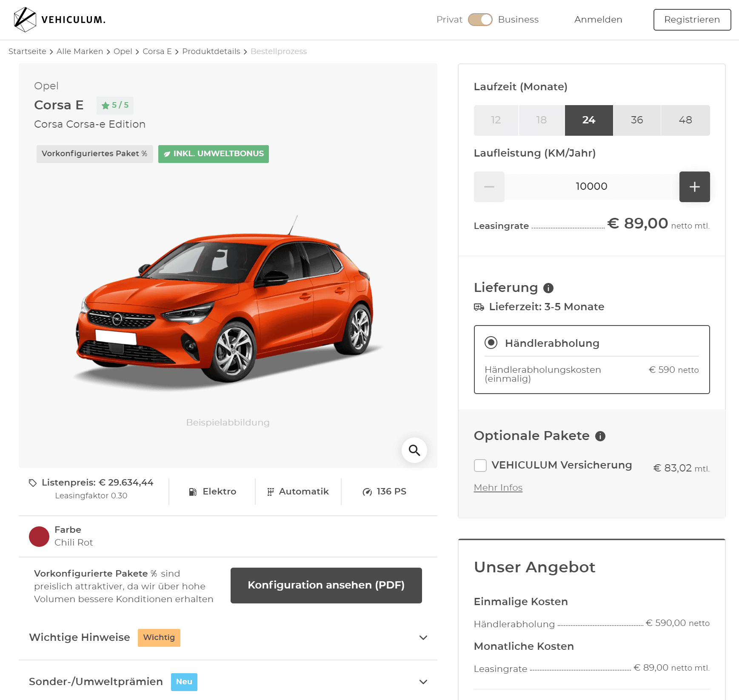Select the 36 months term
This screenshot has height=700, width=739.
point(637,120)
